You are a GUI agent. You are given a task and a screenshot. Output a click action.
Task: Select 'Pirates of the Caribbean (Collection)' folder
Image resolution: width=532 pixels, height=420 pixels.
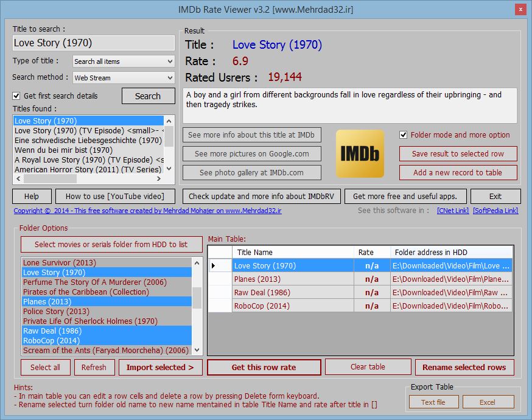[x=107, y=292]
